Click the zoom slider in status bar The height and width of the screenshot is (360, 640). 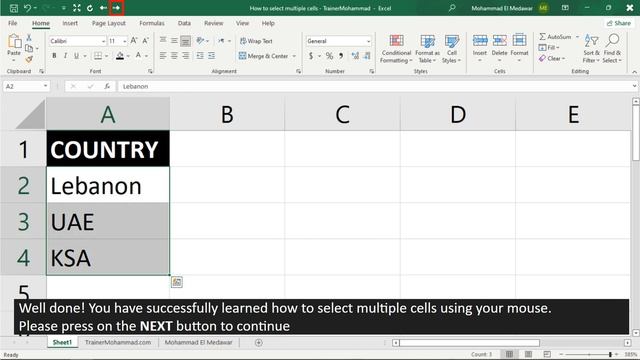588,354
